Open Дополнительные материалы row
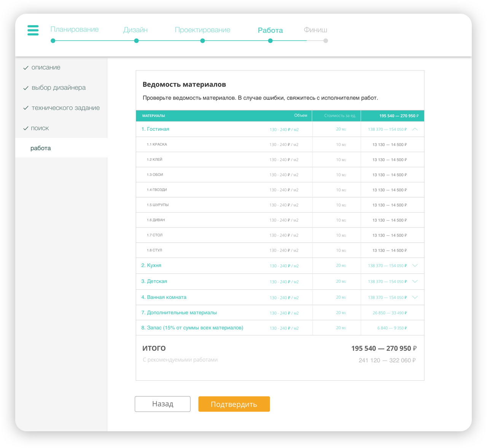This screenshot has width=487, height=448. 179,313
